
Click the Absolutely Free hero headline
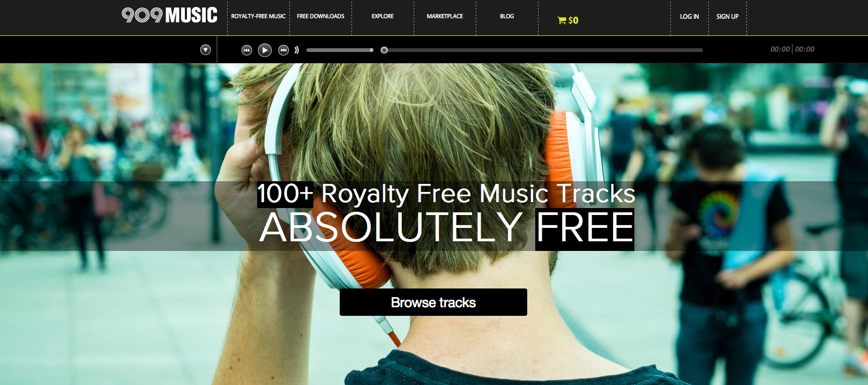click(447, 228)
